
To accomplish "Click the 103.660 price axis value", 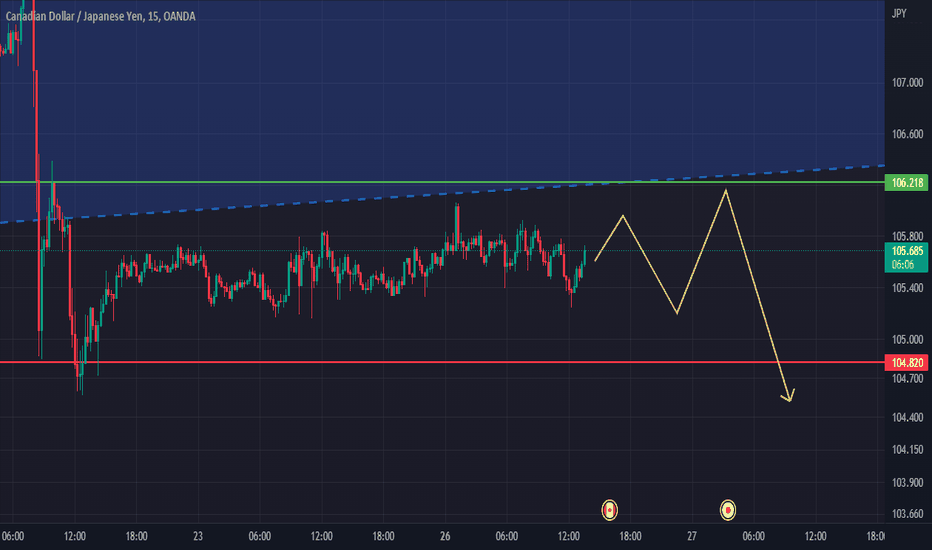I will (907, 514).
